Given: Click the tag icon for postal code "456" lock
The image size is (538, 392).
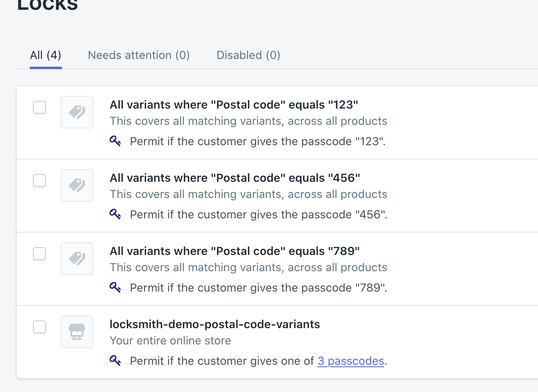Looking at the screenshot, I should (x=77, y=185).
